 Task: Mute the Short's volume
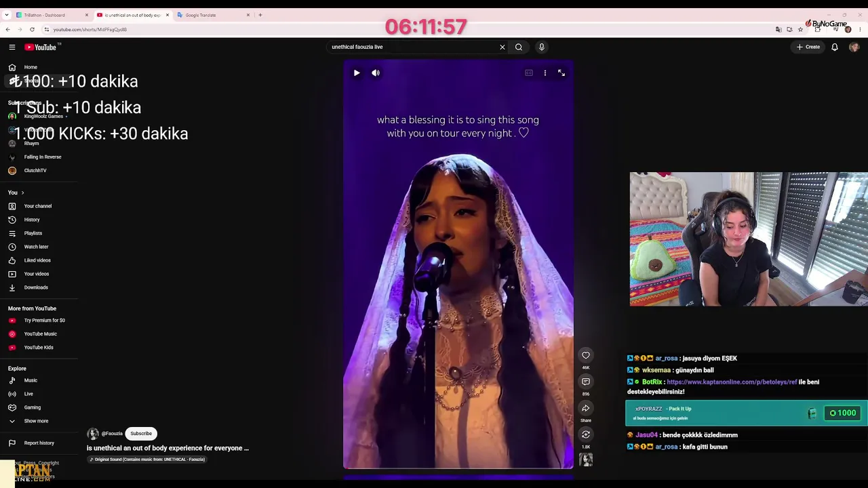pyautogui.click(x=376, y=73)
